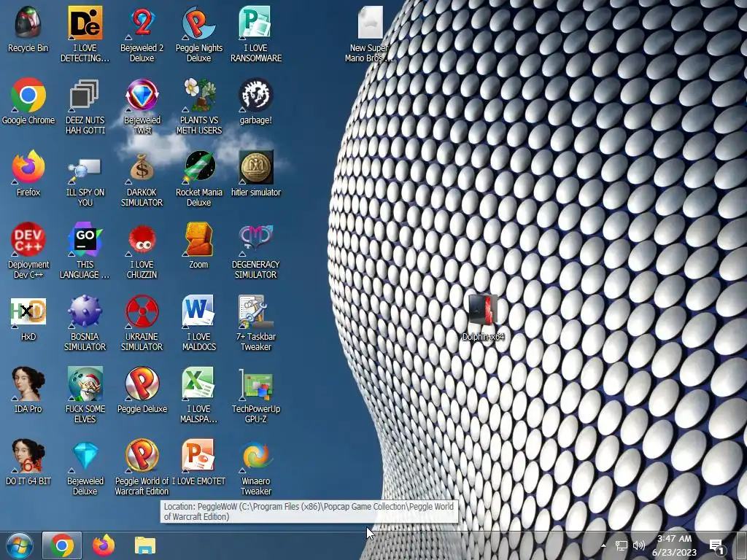Click the I LOVE RANSOMWARE Publisher icon
This screenshot has width=747, height=560.
[255, 23]
